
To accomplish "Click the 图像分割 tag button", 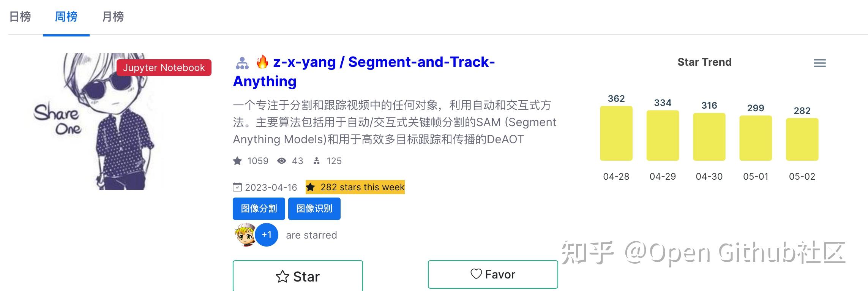I will [x=259, y=209].
